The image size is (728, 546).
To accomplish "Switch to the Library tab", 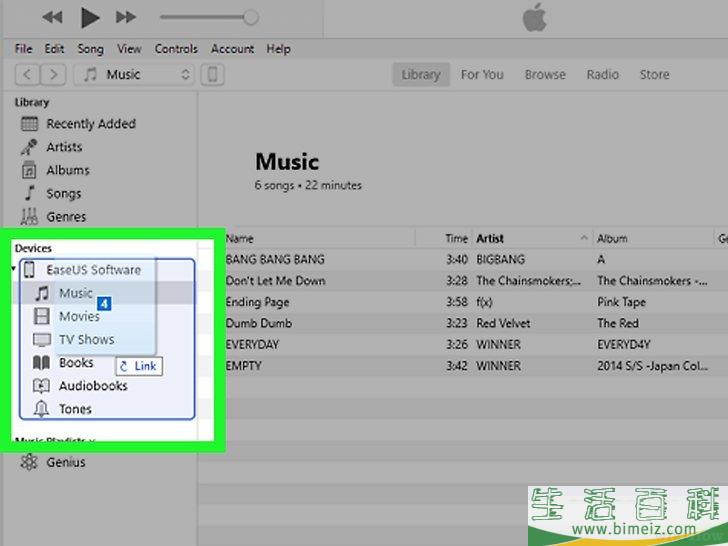I will [x=421, y=74].
